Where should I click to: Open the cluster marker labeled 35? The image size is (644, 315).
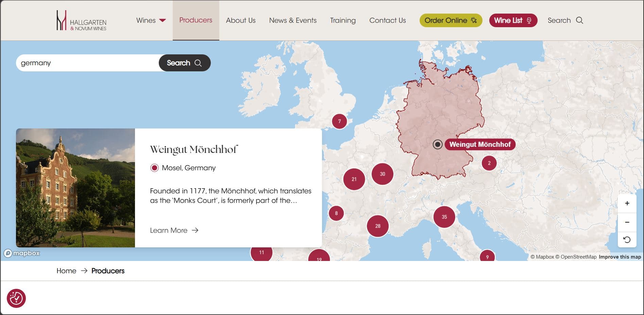[444, 217]
